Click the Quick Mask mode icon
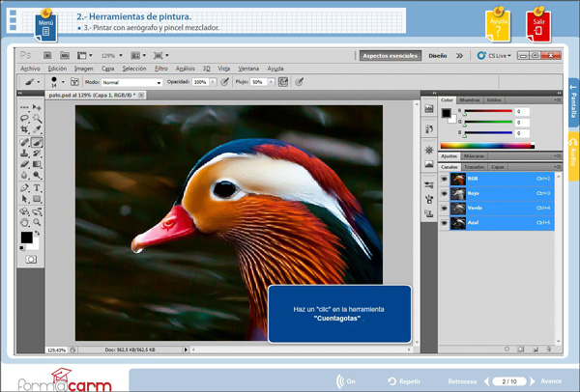Image resolution: width=580 pixels, height=392 pixels. (31, 260)
